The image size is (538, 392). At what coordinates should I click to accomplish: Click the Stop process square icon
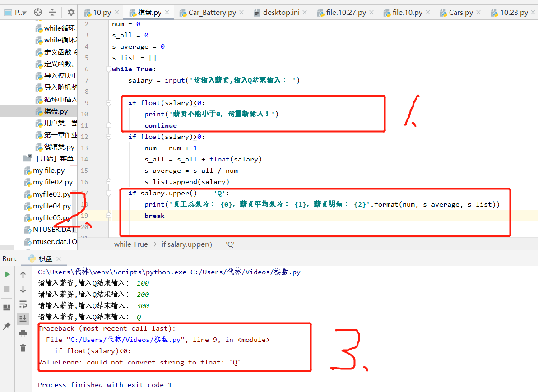click(x=7, y=289)
